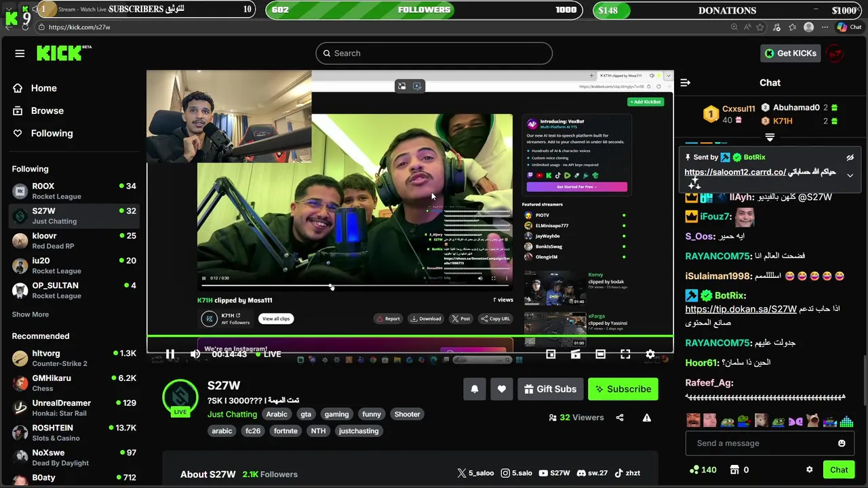The height and width of the screenshot is (488, 868).
Task: Open the Just Chatting category link
Action: point(232,414)
